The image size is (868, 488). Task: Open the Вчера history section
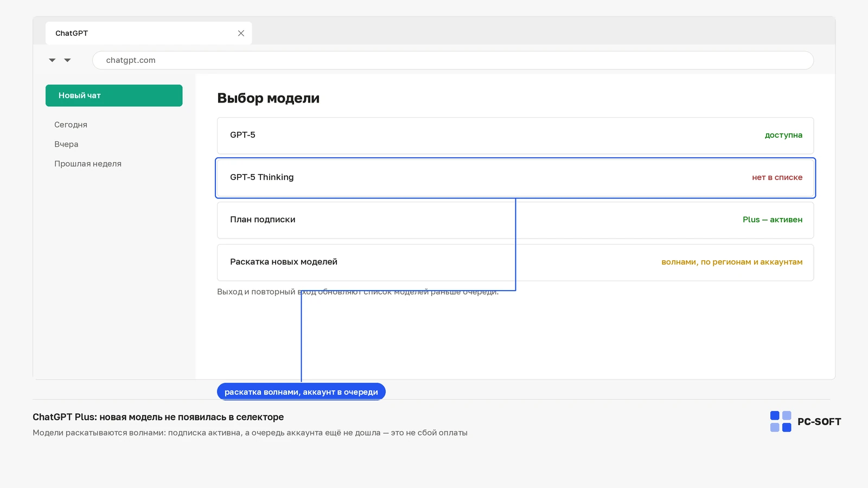pos(66,144)
